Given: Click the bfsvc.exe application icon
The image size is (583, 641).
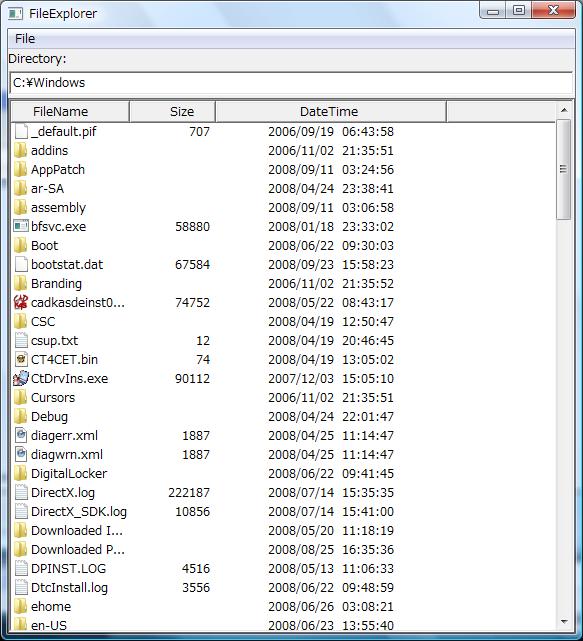Looking at the screenshot, I should pos(20,226).
